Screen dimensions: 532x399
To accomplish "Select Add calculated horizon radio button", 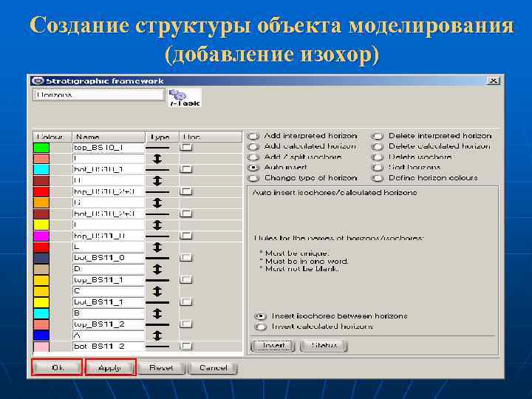I will tap(253, 146).
